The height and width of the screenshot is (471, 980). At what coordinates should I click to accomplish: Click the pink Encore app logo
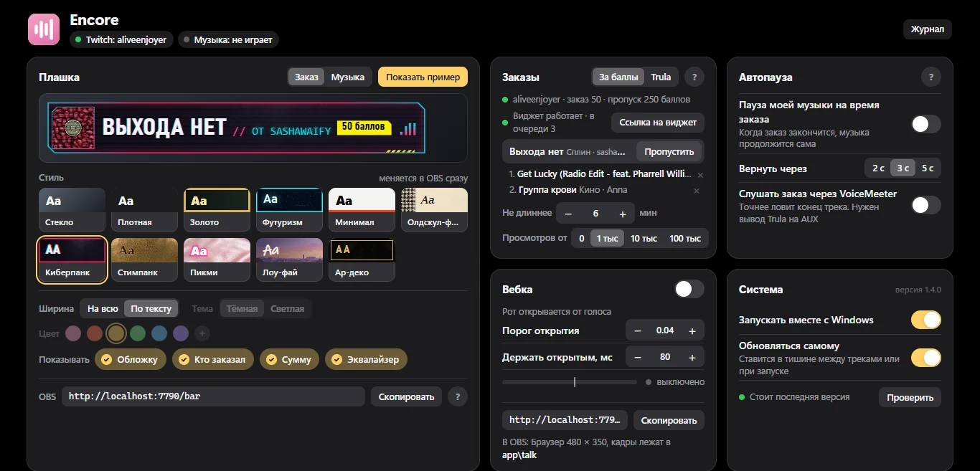(x=44, y=29)
